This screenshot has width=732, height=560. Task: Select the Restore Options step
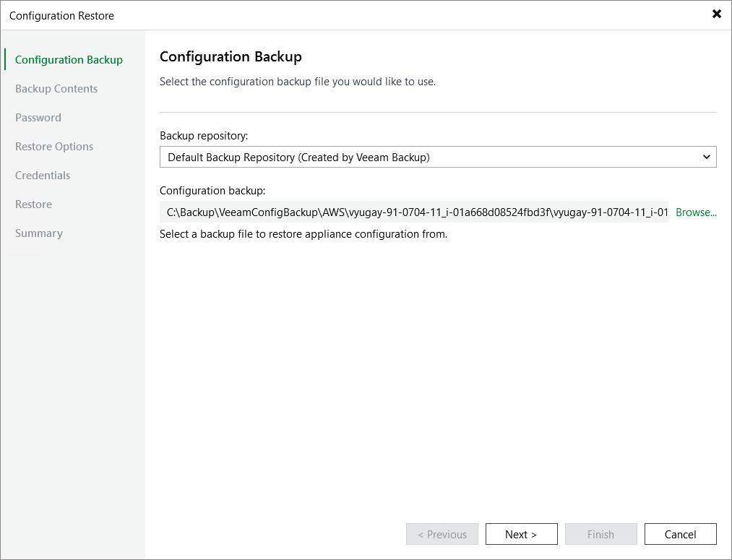(x=53, y=146)
